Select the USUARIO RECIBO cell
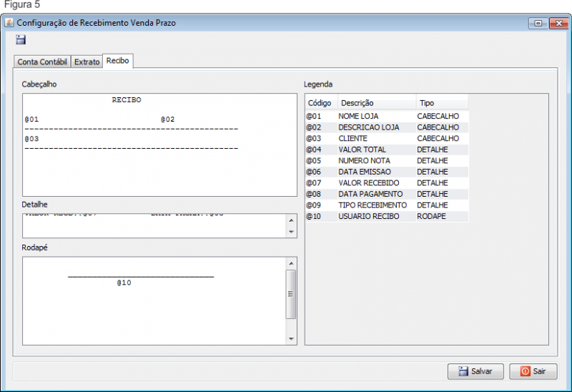This screenshot has height=392, width=572. pyautogui.click(x=377, y=217)
